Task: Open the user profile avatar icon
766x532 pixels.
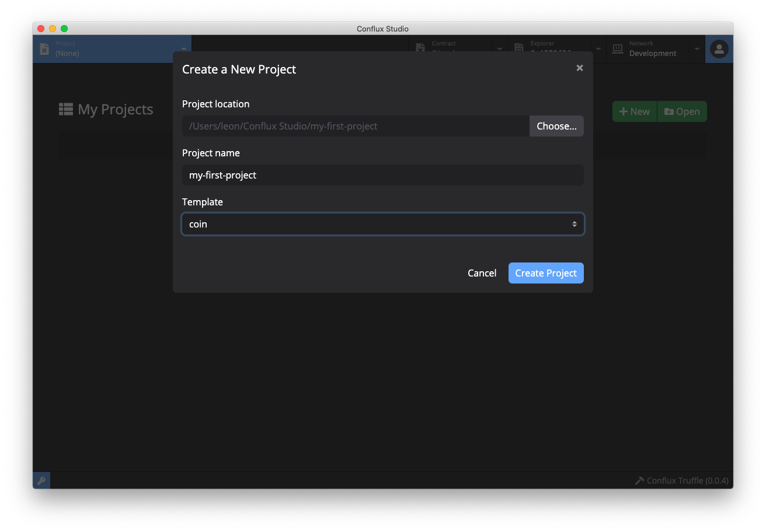Action: (x=719, y=49)
